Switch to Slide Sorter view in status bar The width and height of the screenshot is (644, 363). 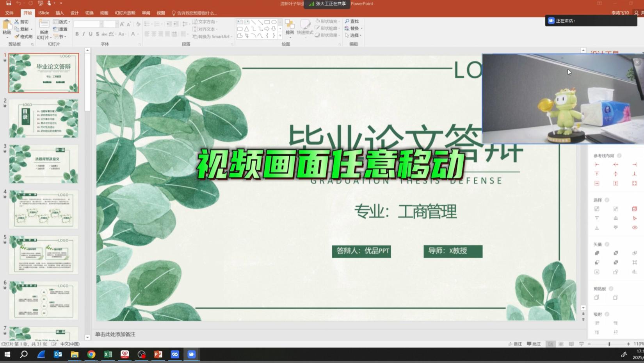point(561,344)
